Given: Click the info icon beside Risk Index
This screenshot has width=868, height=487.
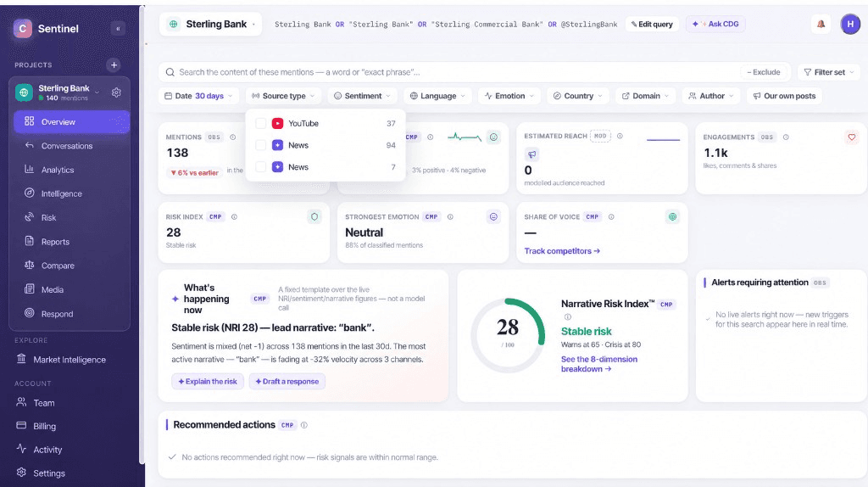Looking at the screenshot, I should click(x=234, y=216).
